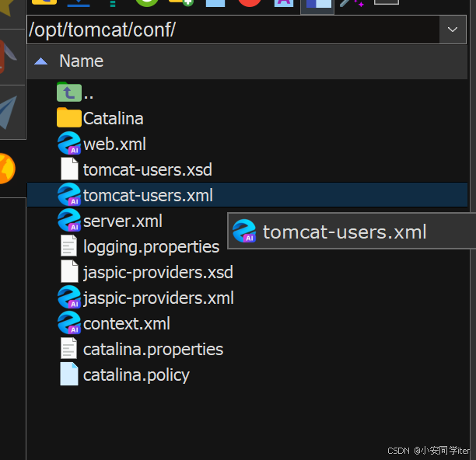
Task: Click the /opt/tomcat/conf/ path field
Action: click(x=232, y=30)
